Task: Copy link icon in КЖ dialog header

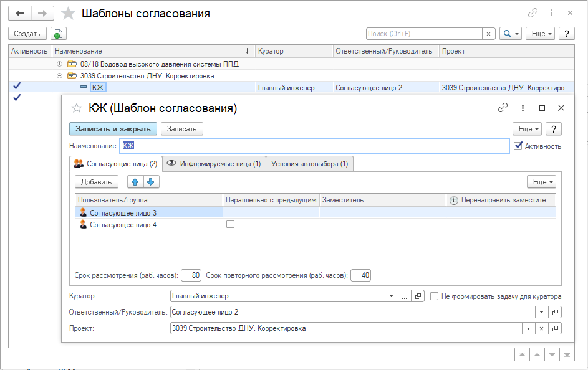Action: (x=503, y=108)
